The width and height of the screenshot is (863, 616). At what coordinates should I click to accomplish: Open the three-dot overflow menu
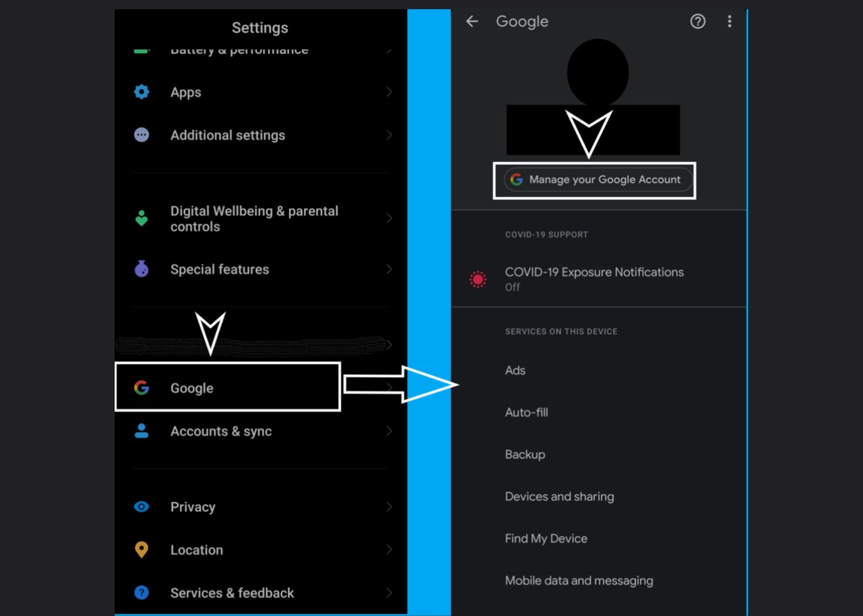[x=729, y=22]
